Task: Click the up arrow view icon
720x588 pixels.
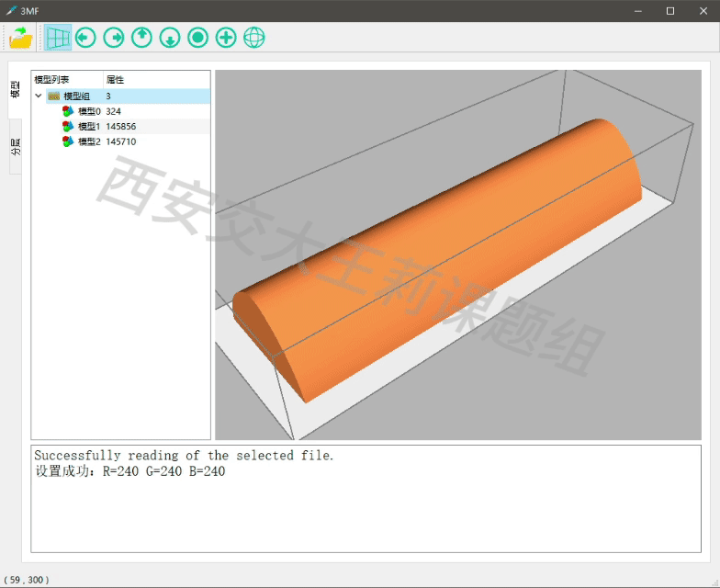Action: pyautogui.click(x=141, y=38)
